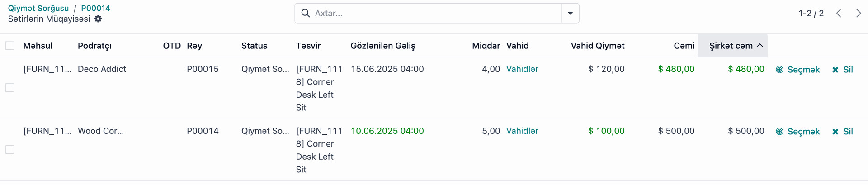868x185 pixels.
Task: Open the search options dropdown arrow
Action: pos(570,13)
